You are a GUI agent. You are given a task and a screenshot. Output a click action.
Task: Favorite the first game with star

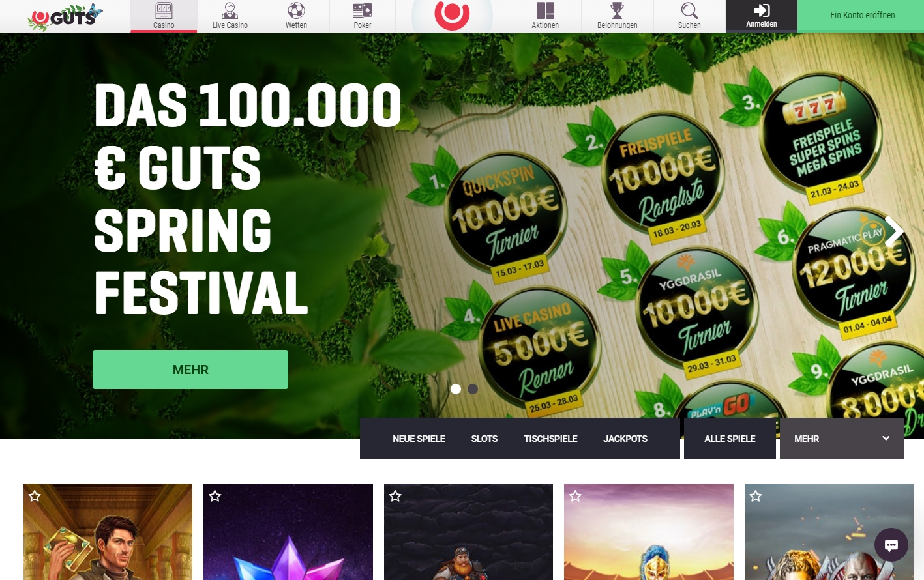pos(35,496)
